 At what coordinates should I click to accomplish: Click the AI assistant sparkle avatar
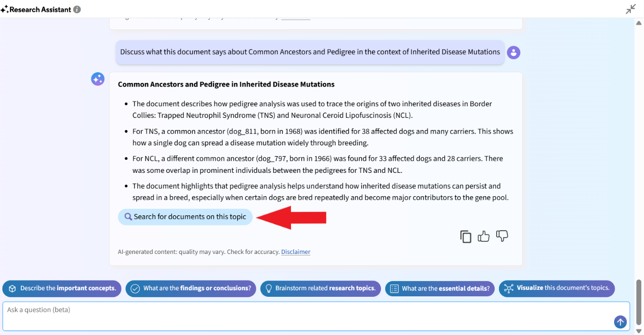97,79
